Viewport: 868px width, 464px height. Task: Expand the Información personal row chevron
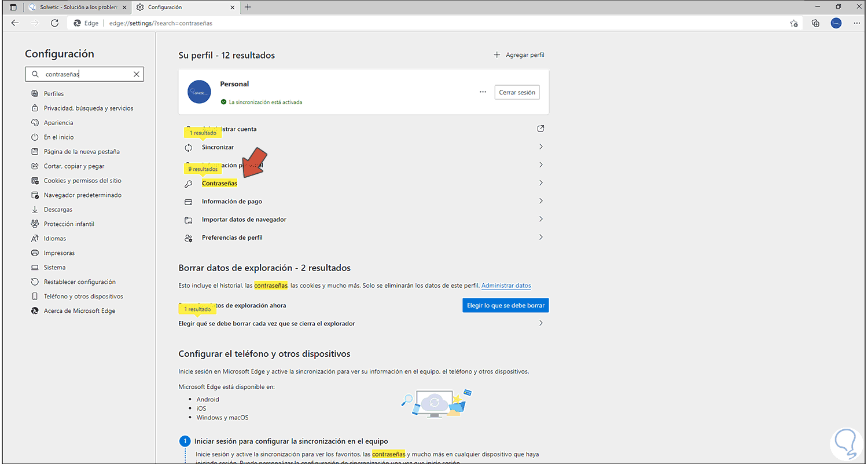tap(540, 165)
